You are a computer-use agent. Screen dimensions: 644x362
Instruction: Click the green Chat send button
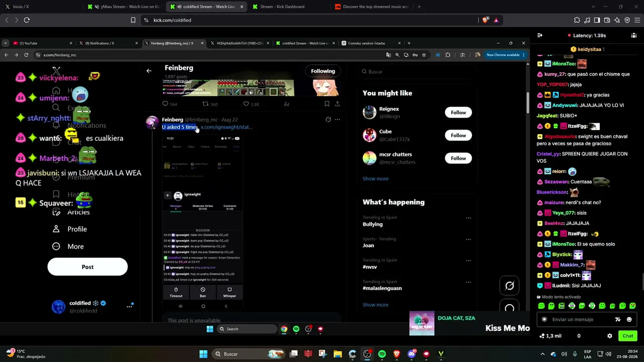pos(628,336)
